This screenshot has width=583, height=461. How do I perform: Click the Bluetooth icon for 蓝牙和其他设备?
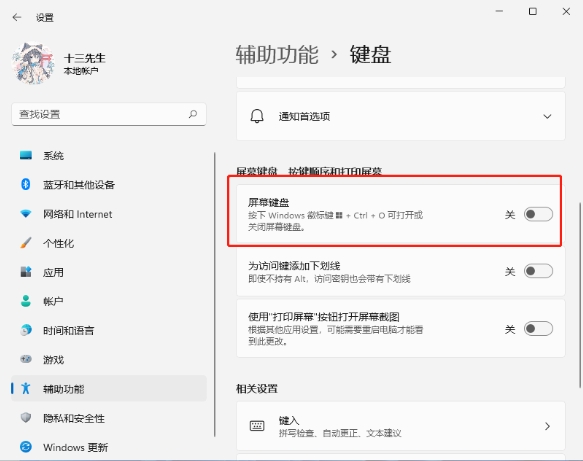[x=26, y=184]
